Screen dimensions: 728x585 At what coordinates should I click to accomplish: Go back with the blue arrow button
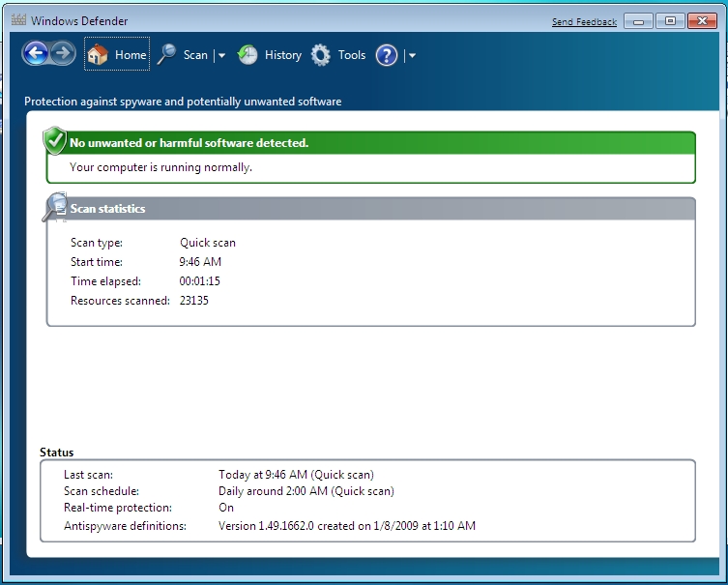click(36, 53)
